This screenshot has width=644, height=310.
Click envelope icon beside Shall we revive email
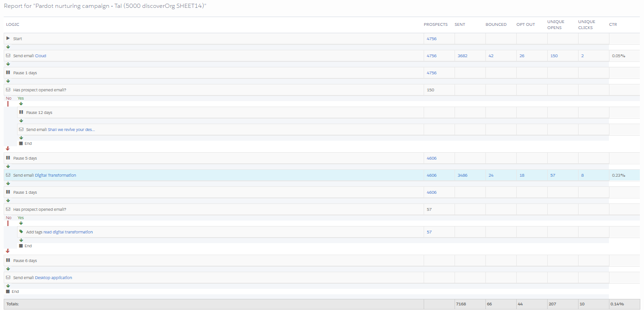click(21, 130)
